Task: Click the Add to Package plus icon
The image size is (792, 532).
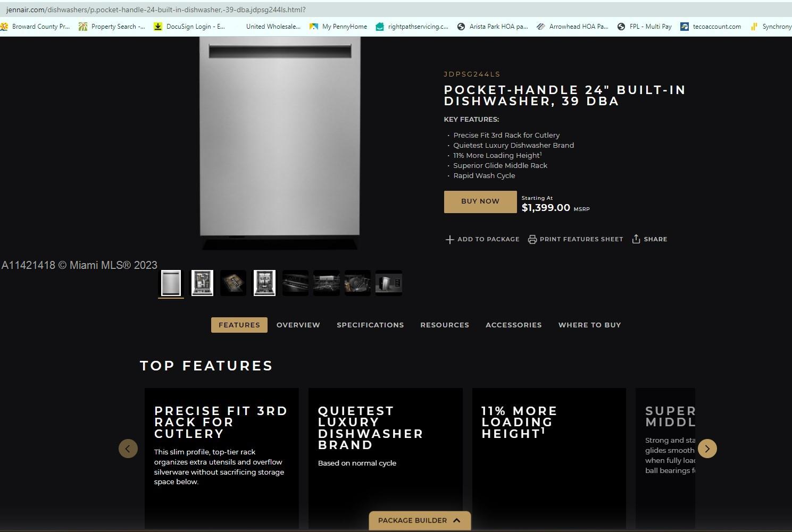Action: (449, 240)
